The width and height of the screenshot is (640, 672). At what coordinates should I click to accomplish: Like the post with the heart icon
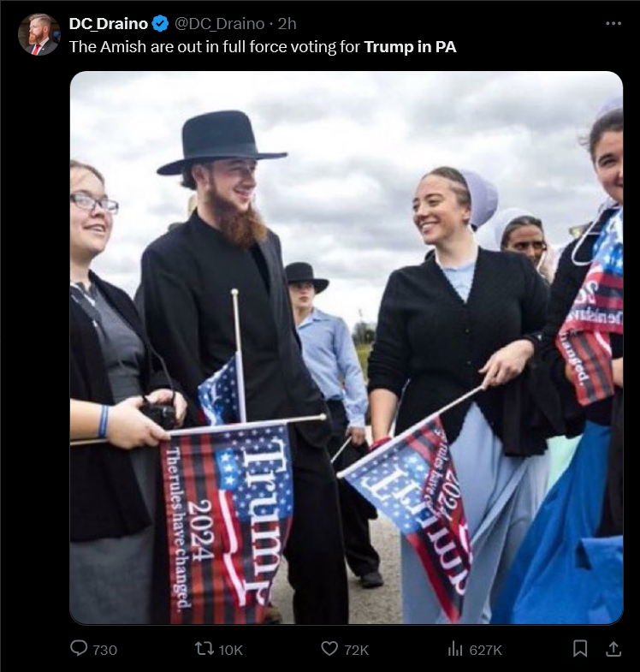[x=329, y=649]
